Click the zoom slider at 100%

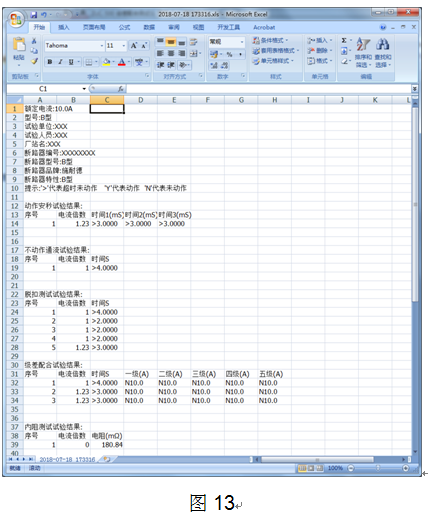point(378,468)
